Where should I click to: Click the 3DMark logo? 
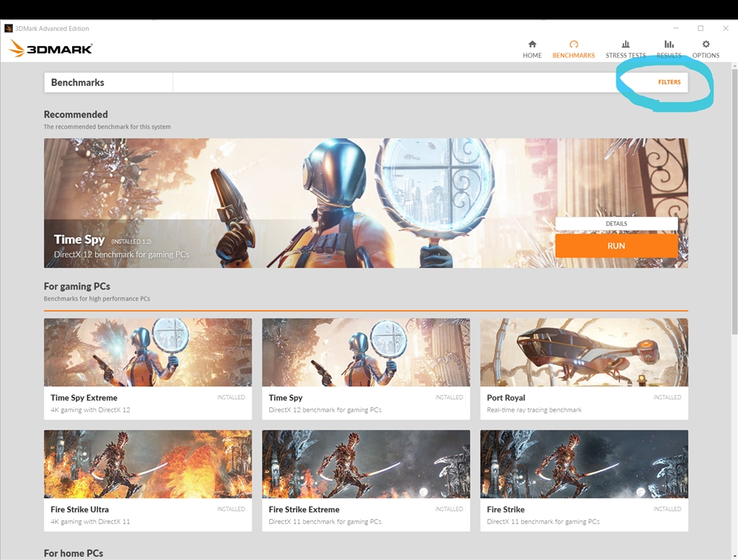click(50, 48)
